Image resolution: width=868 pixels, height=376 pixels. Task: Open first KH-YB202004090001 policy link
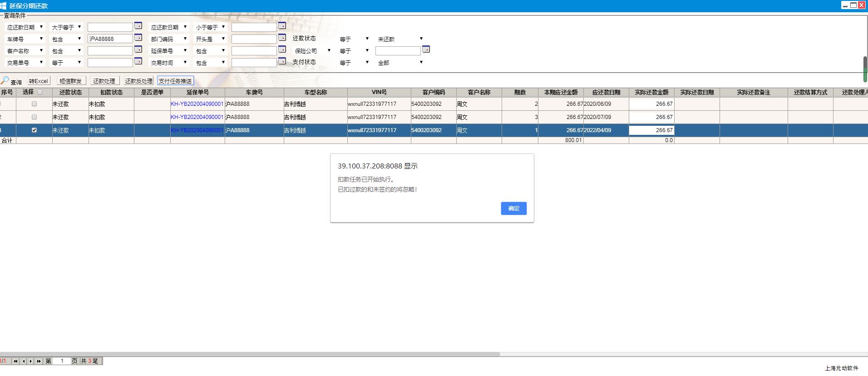point(197,104)
